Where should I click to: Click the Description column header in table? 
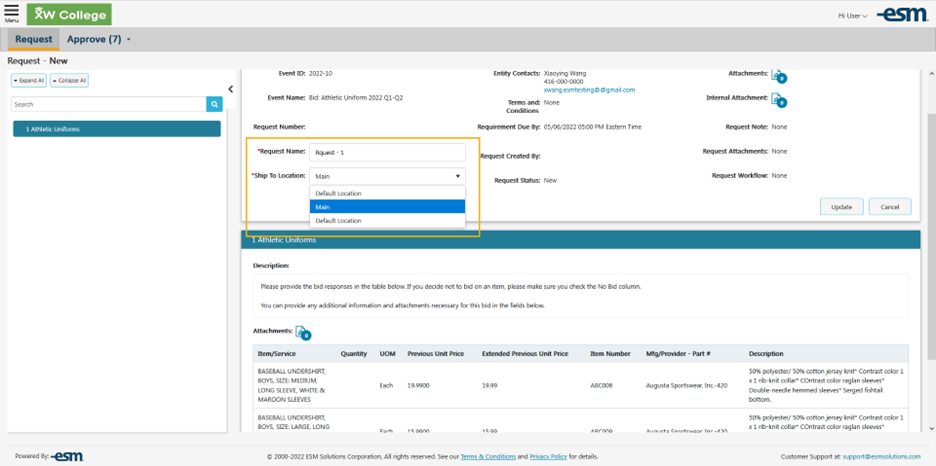[x=766, y=353]
